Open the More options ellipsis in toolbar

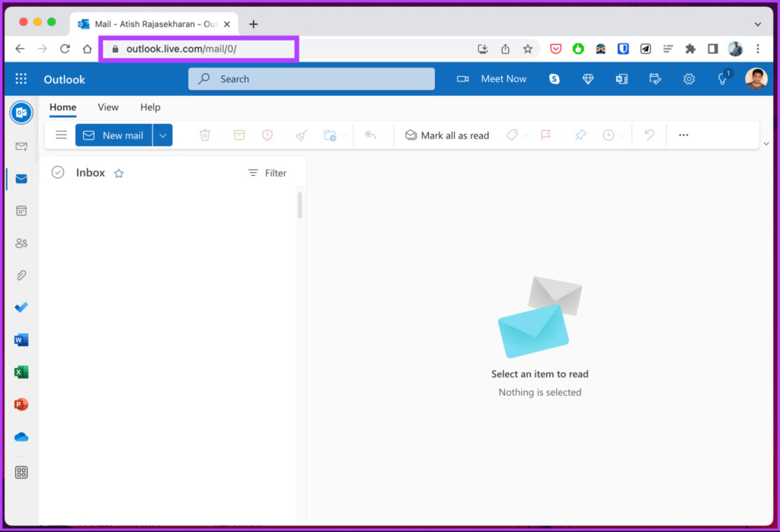tap(683, 135)
